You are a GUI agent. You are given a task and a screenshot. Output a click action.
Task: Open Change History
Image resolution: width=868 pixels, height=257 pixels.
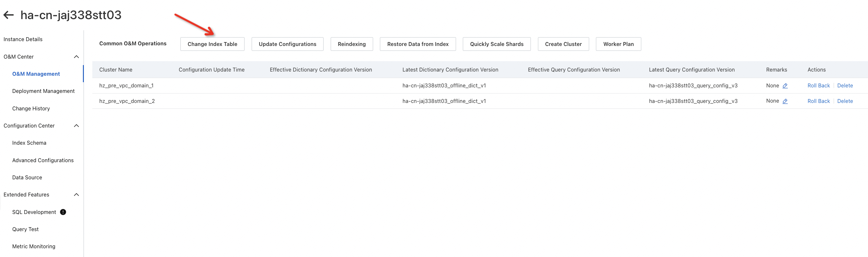pyautogui.click(x=31, y=108)
